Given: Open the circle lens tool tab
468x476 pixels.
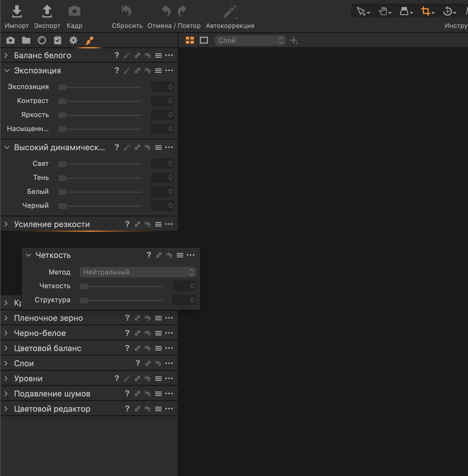Looking at the screenshot, I should point(42,40).
